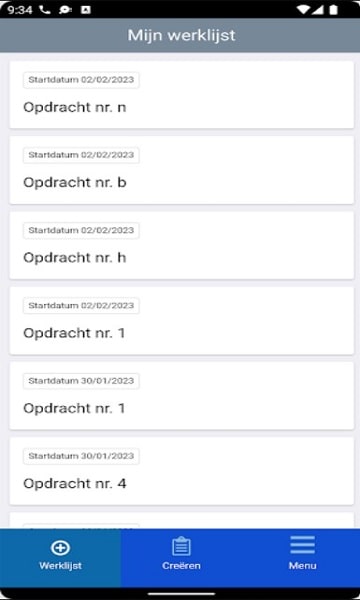The height and width of the screenshot is (600, 360).
Task: Open Opdracht nr. n card
Action: click(x=181, y=95)
